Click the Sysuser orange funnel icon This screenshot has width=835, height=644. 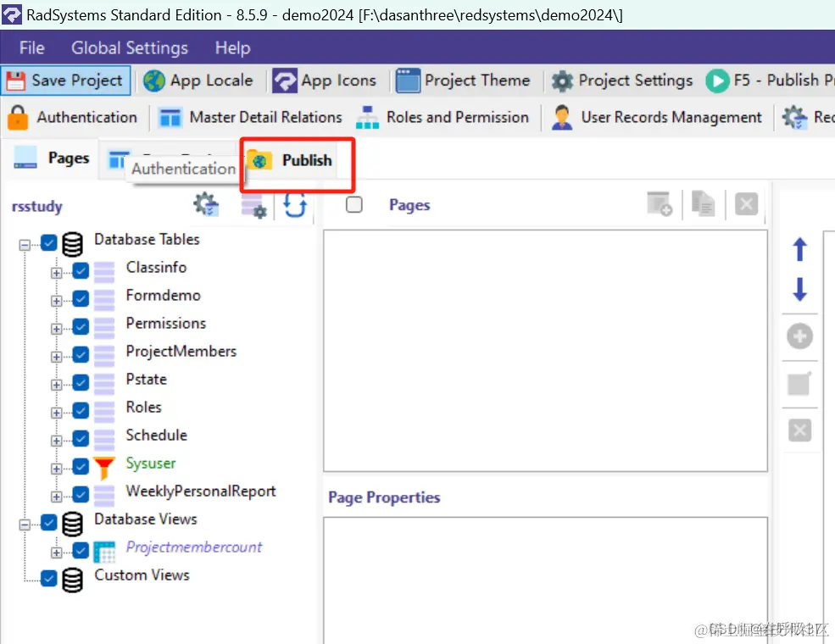point(103,468)
